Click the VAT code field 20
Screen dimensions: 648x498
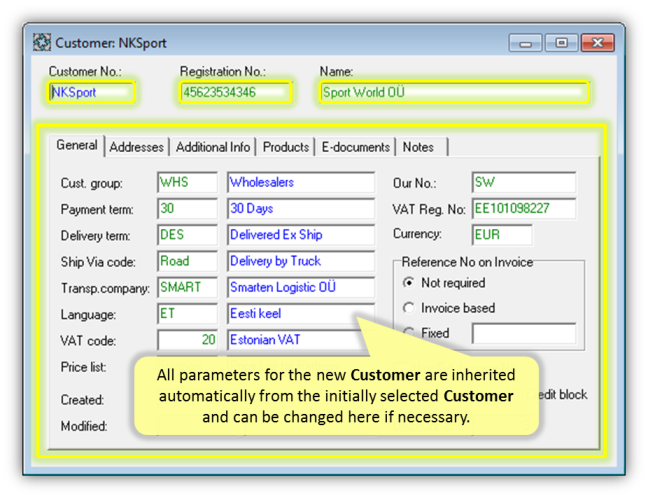point(187,340)
